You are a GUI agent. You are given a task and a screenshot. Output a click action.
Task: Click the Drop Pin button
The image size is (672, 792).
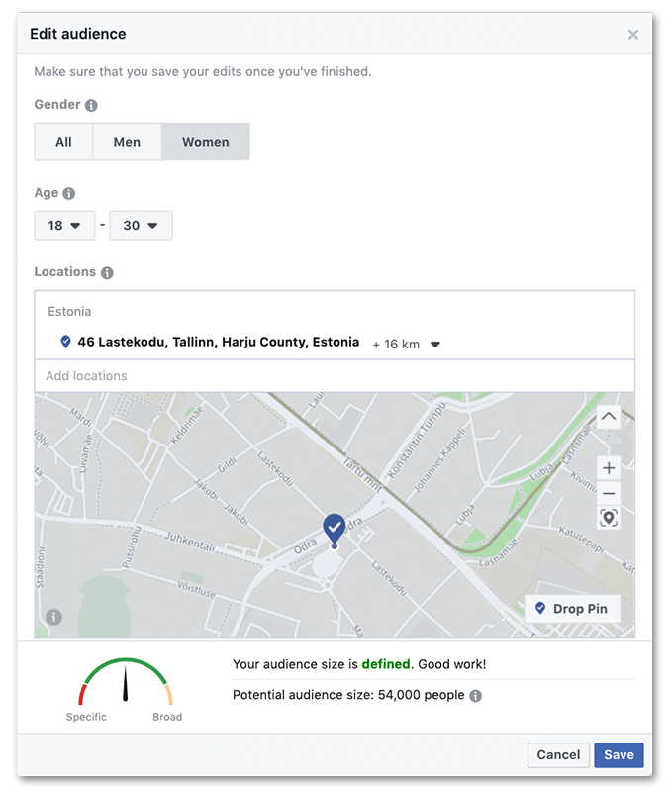(x=572, y=609)
